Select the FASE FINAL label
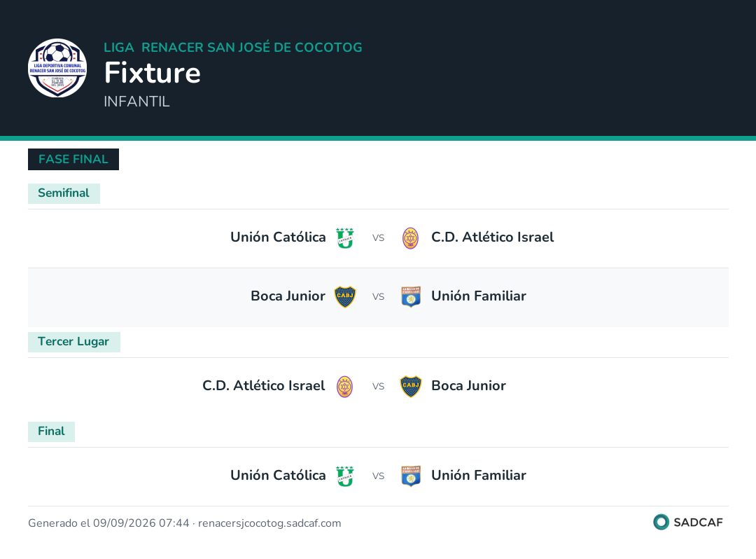756x559 pixels. 73,159
